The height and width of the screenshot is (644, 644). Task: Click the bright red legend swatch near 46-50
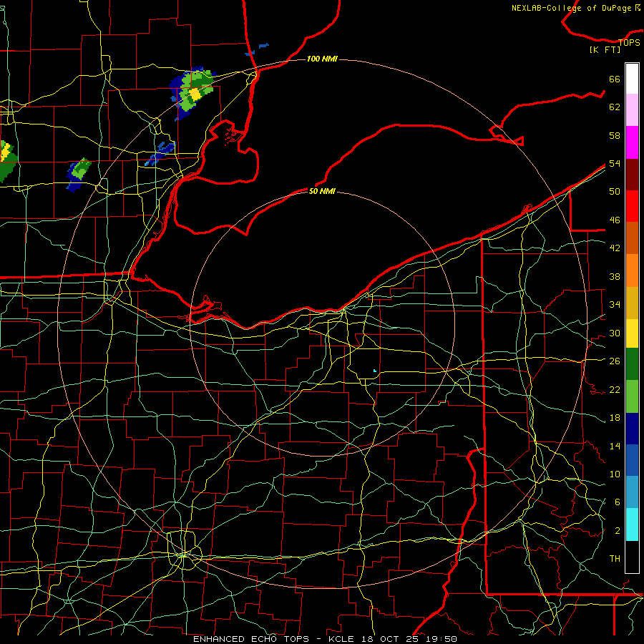tap(632, 206)
